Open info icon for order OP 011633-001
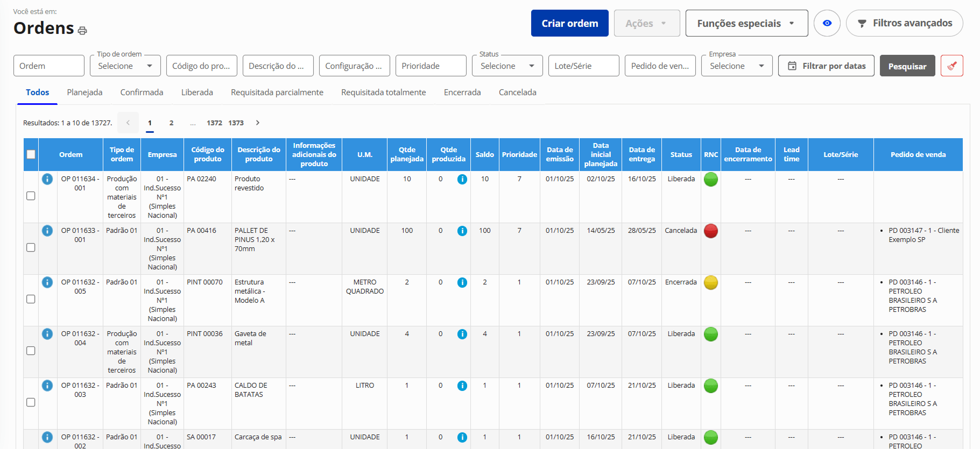The width and height of the screenshot is (980, 449). click(47, 231)
